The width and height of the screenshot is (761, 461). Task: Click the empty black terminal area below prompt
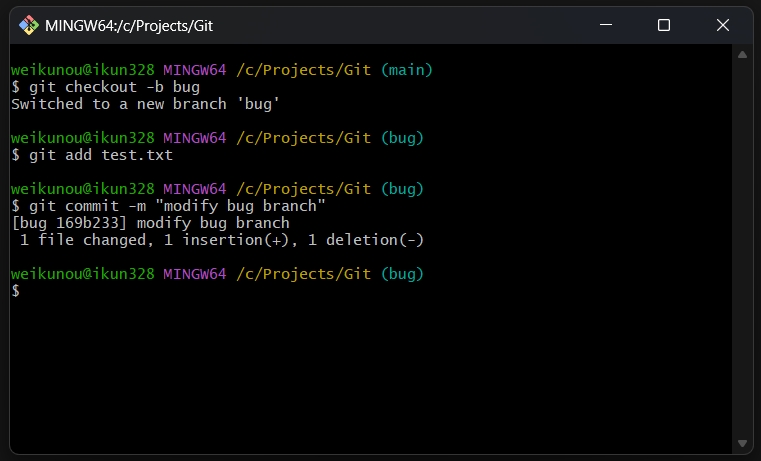(x=371, y=374)
